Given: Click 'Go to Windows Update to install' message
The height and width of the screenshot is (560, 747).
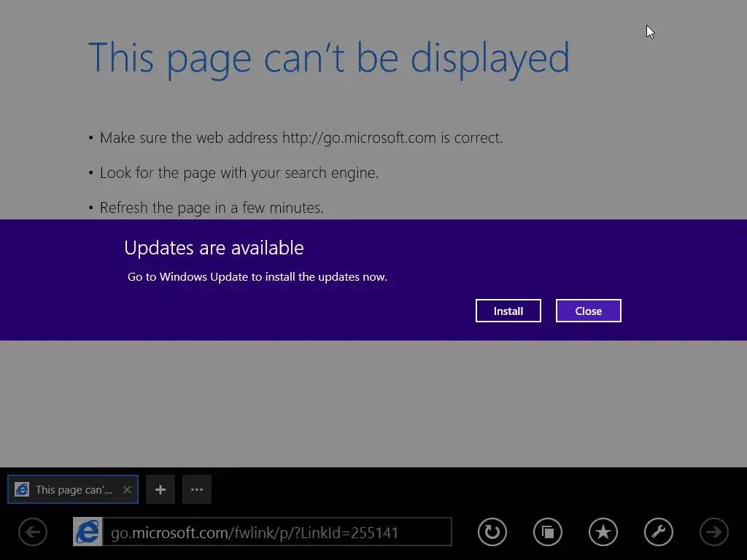Looking at the screenshot, I should point(258,276).
